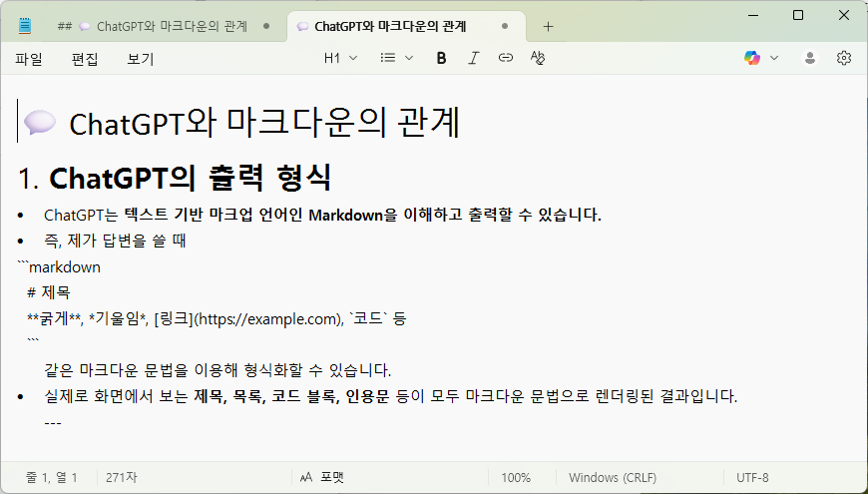Click the line containing https://example.com
Image resolution: width=868 pixels, height=494 pixels.
217,319
